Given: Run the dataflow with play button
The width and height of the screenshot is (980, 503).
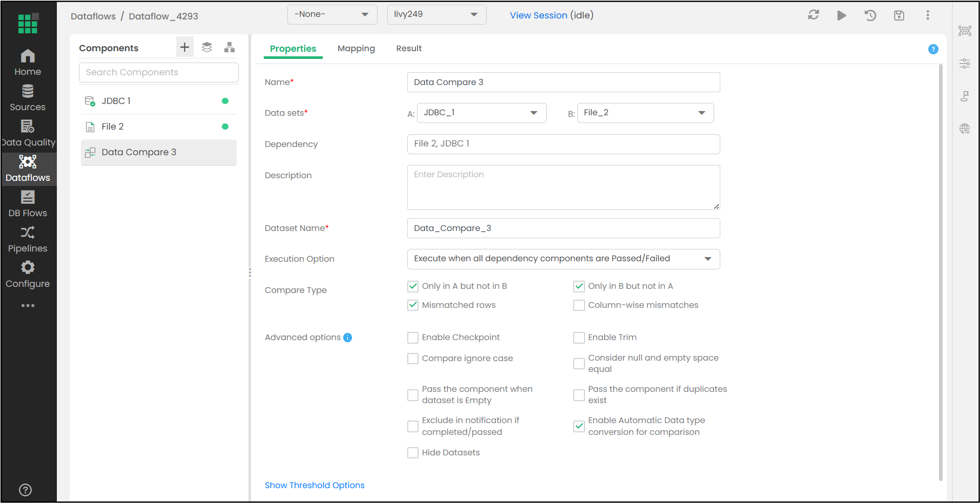Looking at the screenshot, I should pos(842,15).
